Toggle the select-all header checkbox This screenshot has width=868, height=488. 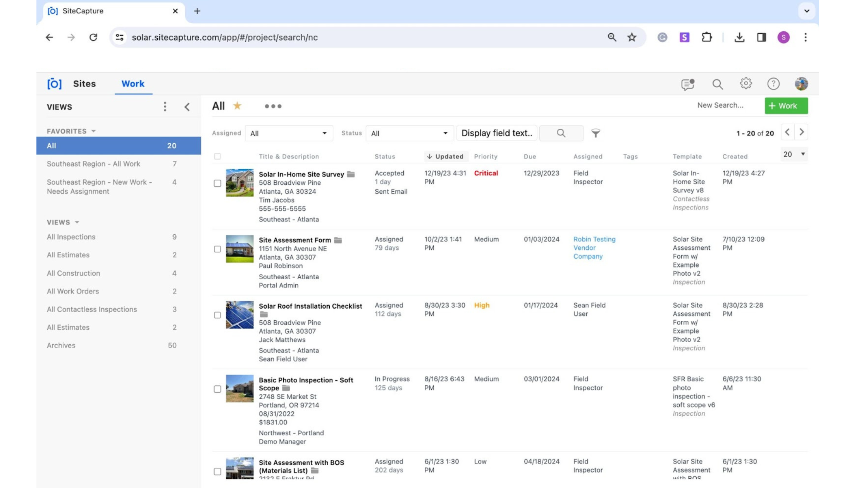point(217,156)
